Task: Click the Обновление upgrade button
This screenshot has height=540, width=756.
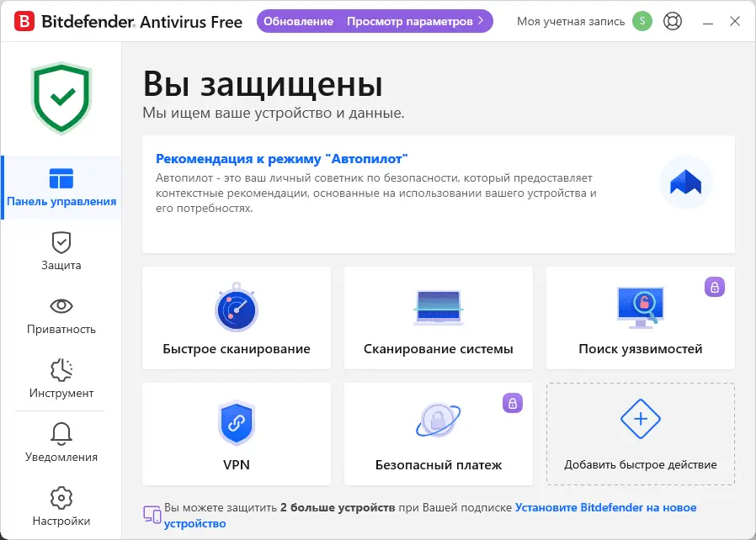Action: click(x=299, y=22)
